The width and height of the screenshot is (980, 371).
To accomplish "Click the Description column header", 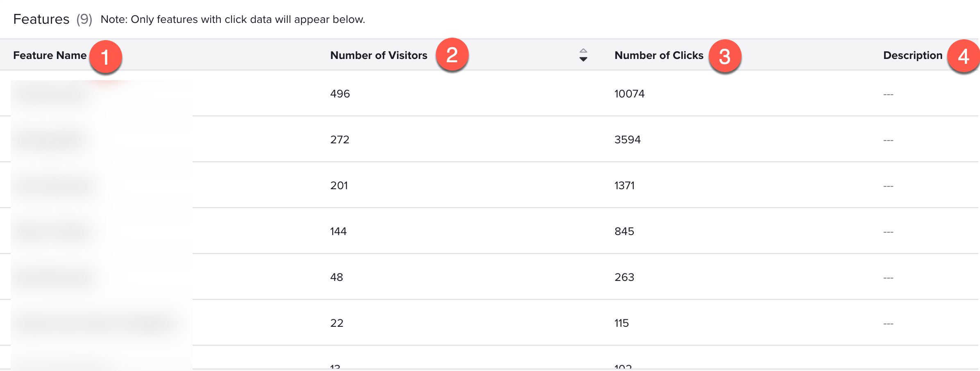I will tap(913, 55).
